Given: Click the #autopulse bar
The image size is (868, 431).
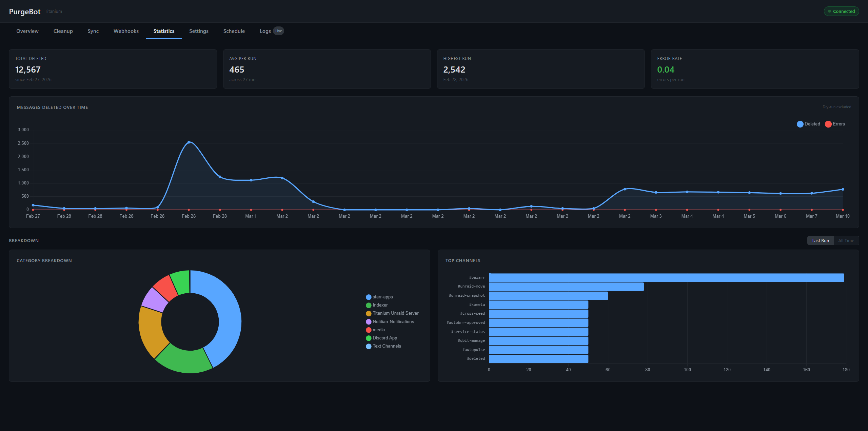Looking at the screenshot, I should (539, 350).
